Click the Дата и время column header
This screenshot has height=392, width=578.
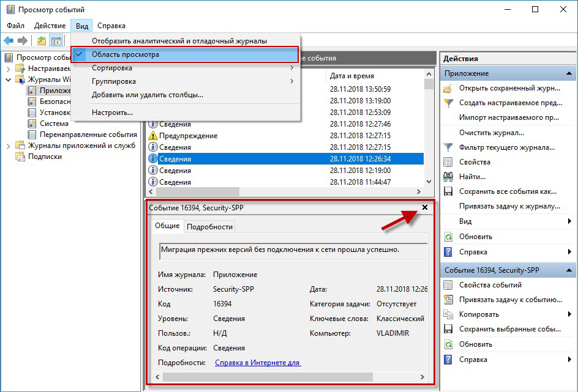coord(351,76)
